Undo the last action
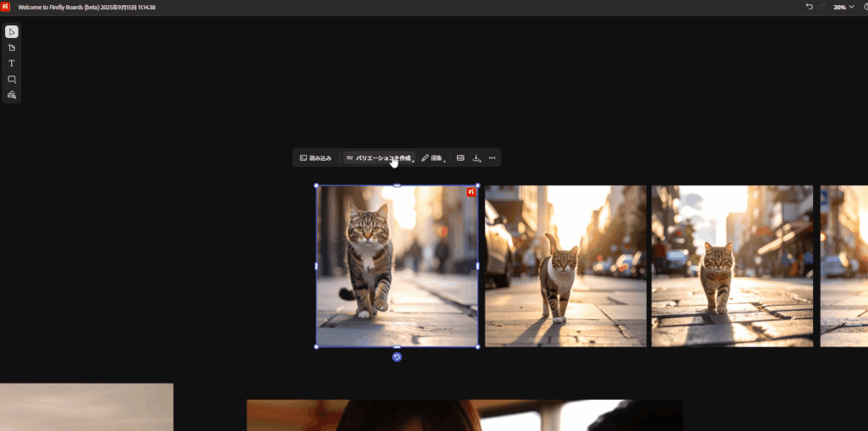The image size is (868, 431). 810,7
